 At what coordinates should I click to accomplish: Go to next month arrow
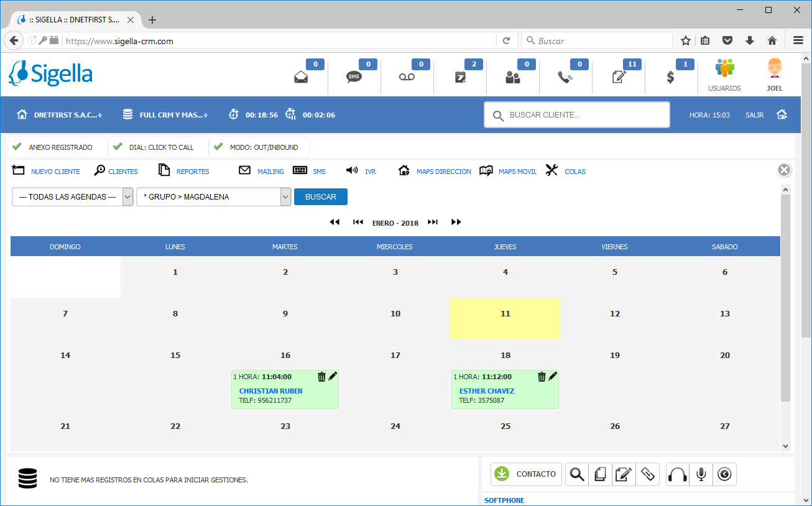click(x=433, y=222)
